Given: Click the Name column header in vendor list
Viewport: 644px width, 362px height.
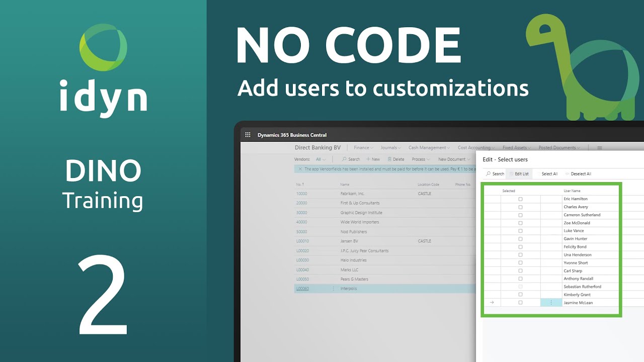Looking at the screenshot, I should (x=345, y=185).
